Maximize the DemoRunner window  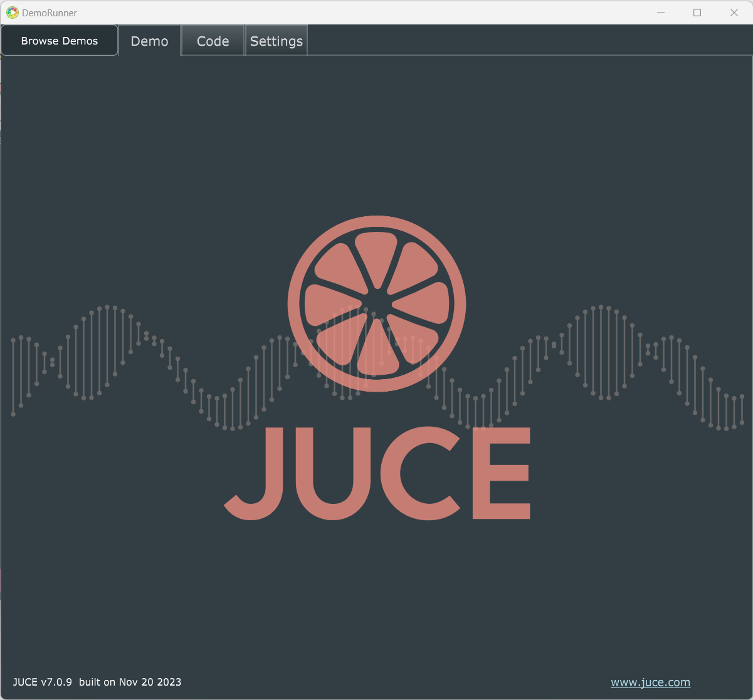click(x=697, y=13)
